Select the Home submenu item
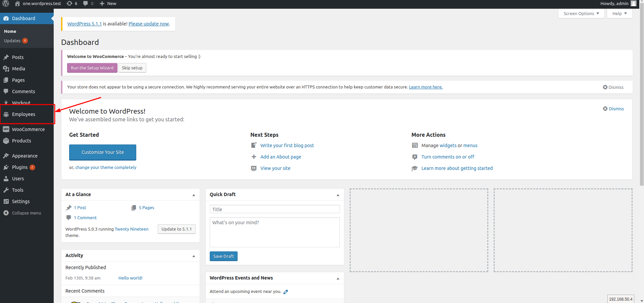The image size is (644, 303). (x=10, y=31)
